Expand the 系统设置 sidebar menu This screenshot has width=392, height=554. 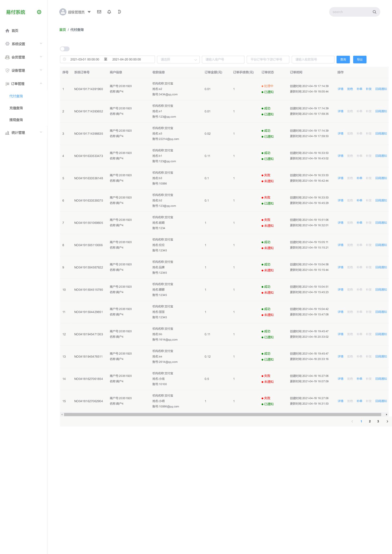(x=24, y=44)
